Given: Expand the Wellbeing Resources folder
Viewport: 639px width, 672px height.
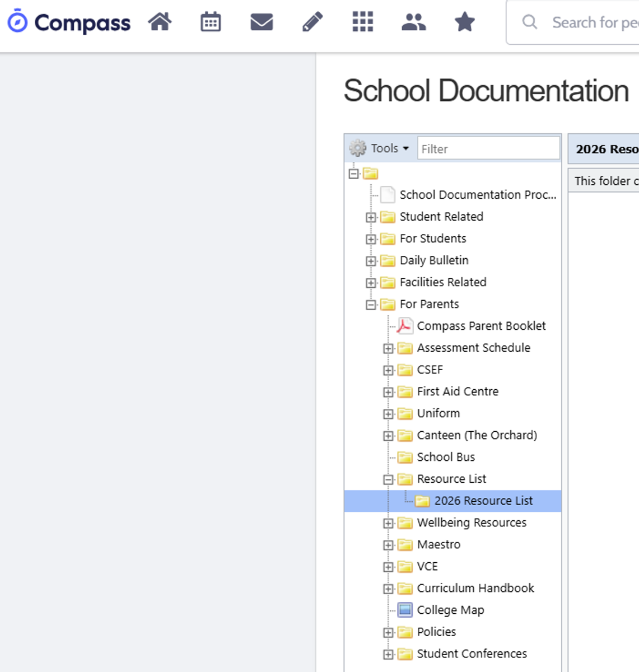Looking at the screenshot, I should click(388, 523).
